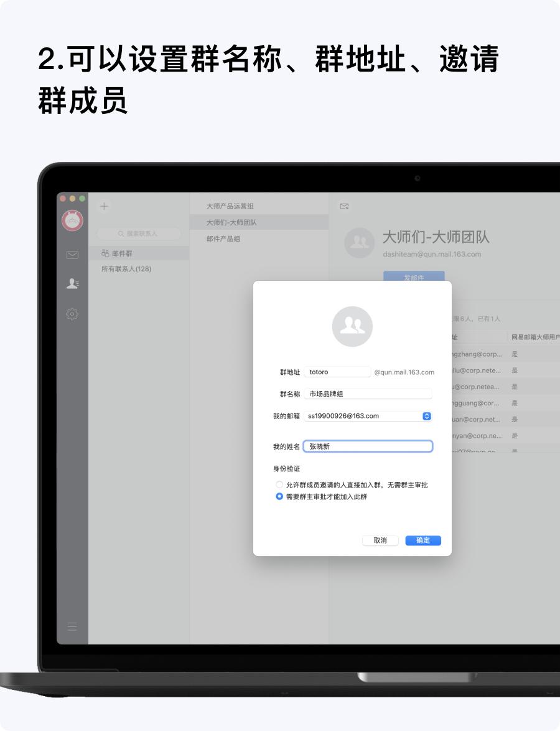
Task: Select the Contacts person icon in sidebar
Action: pos(72,283)
